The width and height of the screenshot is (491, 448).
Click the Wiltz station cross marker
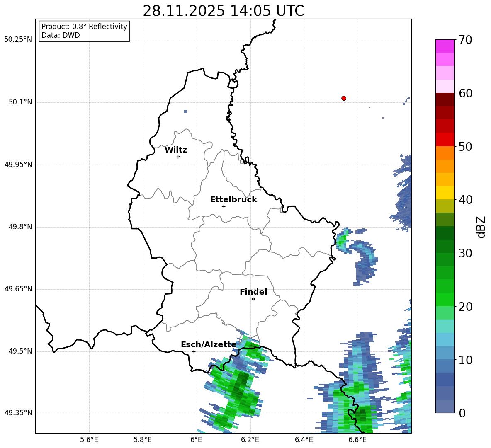[x=178, y=157]
